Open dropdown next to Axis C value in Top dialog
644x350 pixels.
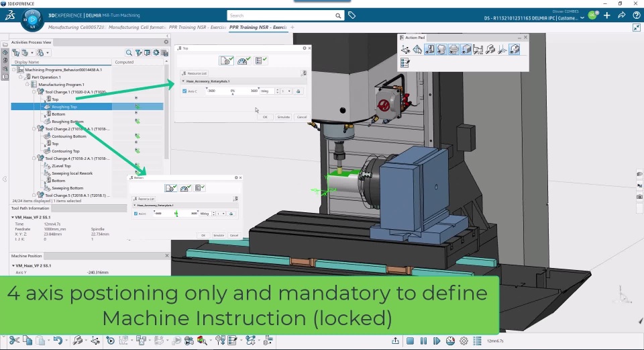[289, 91]
